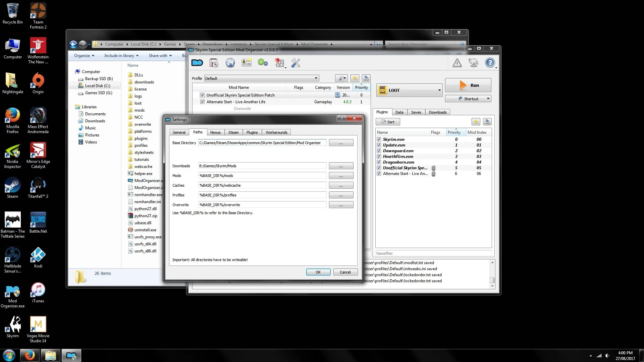Click the Nexus globe icon in toolbar
The image size is (644, 362).
point(230,63)
